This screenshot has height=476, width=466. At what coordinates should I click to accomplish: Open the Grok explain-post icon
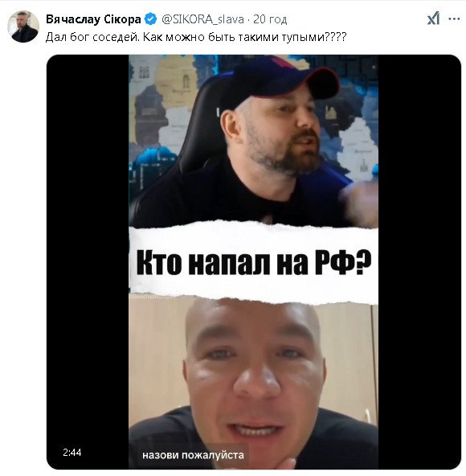pos(433,19)
